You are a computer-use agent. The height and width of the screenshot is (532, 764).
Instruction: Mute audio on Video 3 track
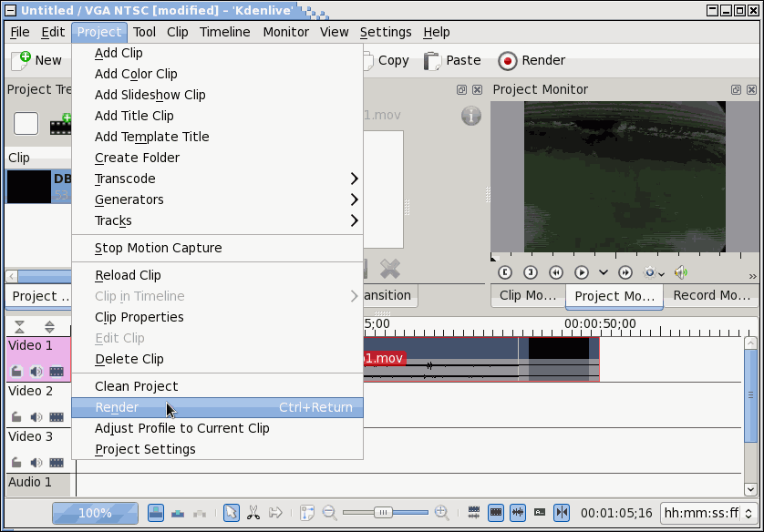tap(36, 463)
